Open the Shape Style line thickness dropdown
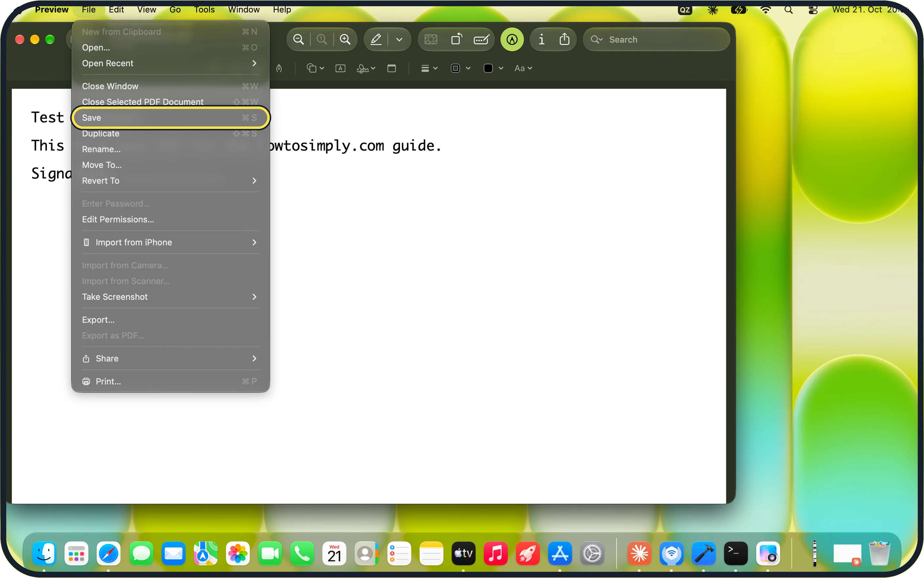 429,69
